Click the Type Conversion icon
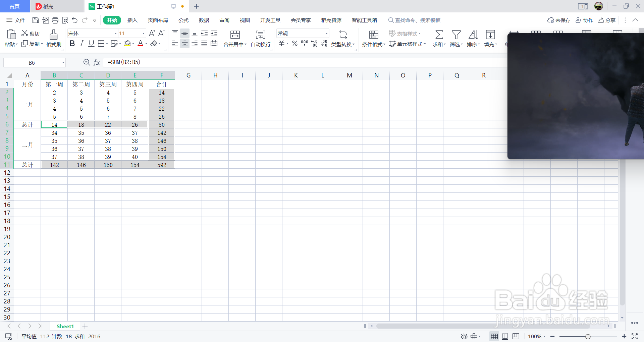 click(343, 35)
